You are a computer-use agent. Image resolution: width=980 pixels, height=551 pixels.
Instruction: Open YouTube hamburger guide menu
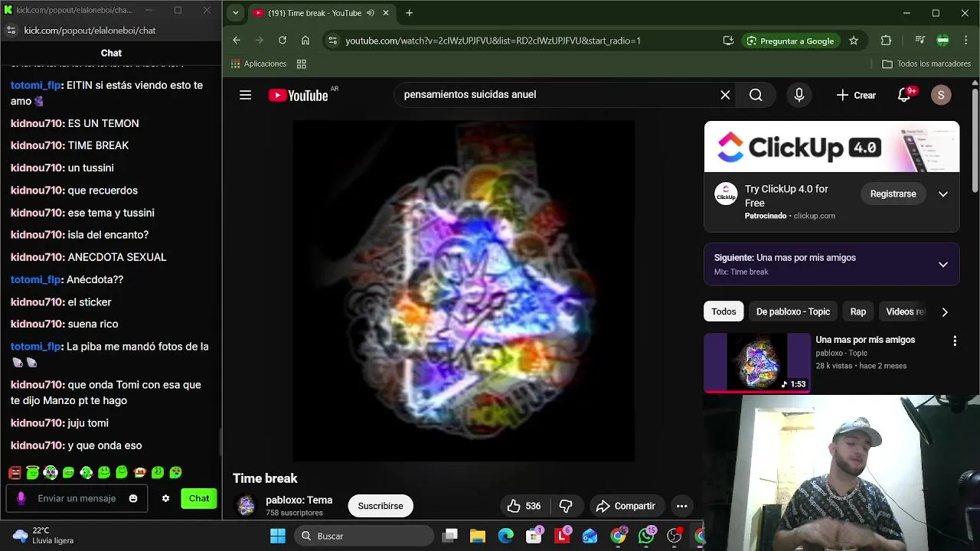[x=245, y=95]
